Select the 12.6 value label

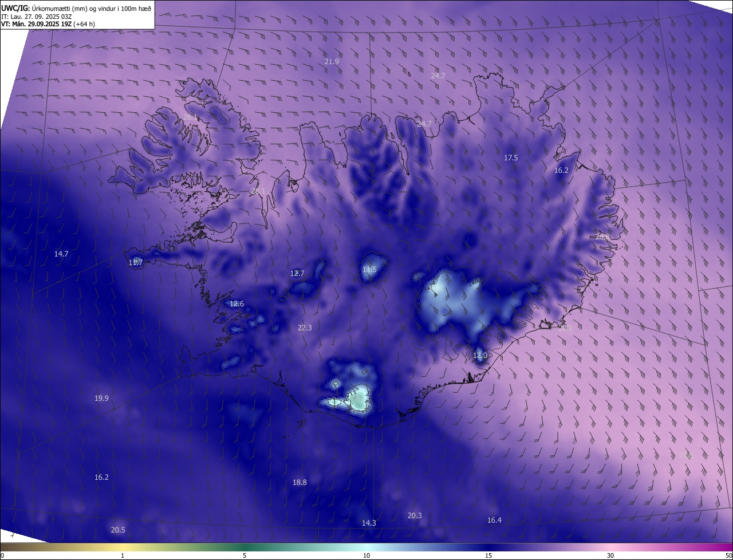(x=237, y=303)
